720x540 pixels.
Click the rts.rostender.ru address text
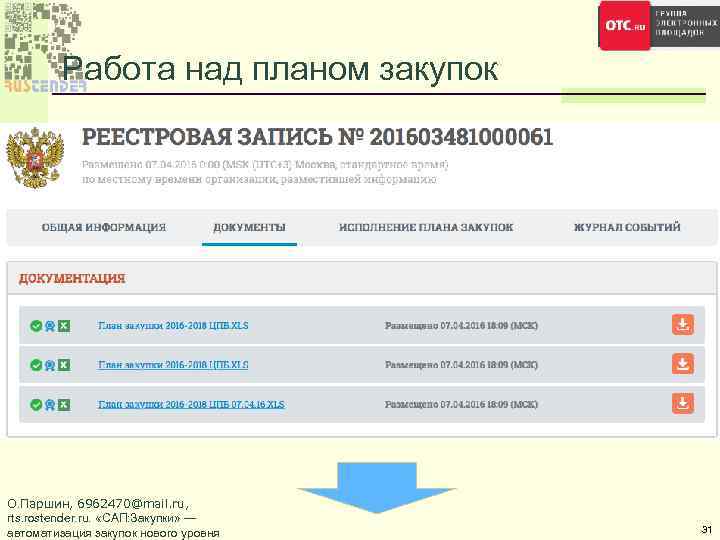click(x=49, y=518)
